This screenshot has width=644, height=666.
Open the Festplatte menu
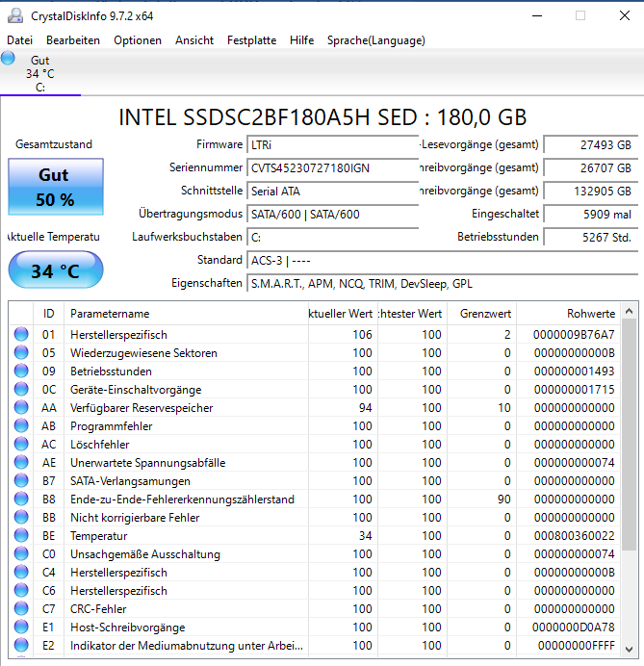(251, 40)
